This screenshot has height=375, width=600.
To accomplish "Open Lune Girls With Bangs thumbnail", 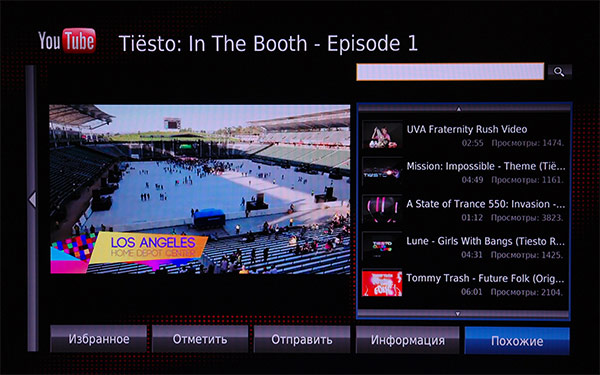I will tap(382, 246).
